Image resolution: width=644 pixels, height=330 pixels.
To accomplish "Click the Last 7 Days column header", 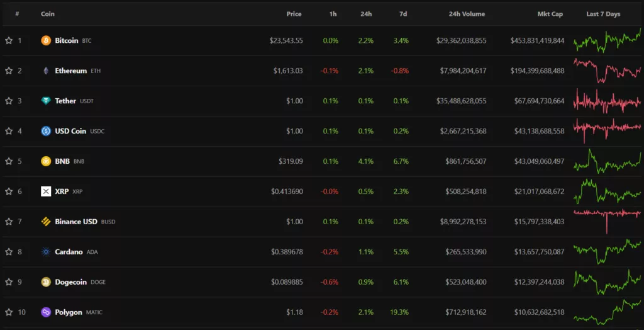I will [x=603, y=14].
